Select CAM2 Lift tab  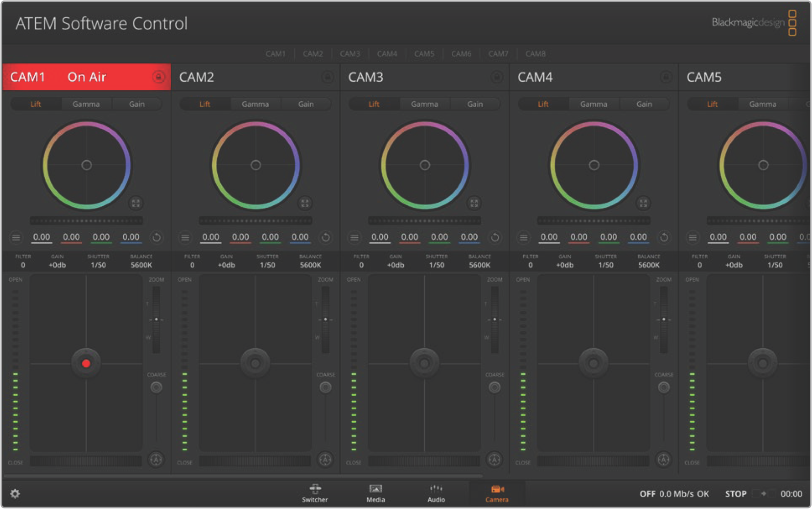[x=205, y=104]
